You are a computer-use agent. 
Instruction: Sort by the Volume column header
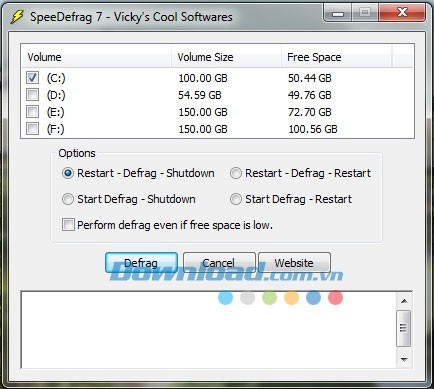coord(96,57)
